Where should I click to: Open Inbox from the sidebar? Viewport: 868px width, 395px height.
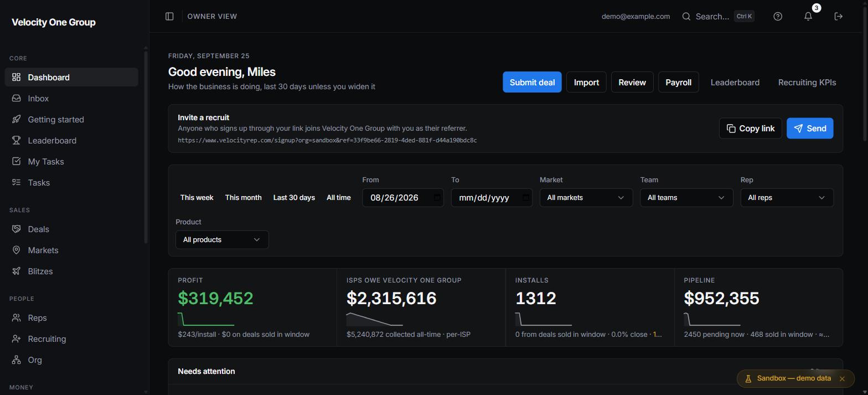(71, 98)
